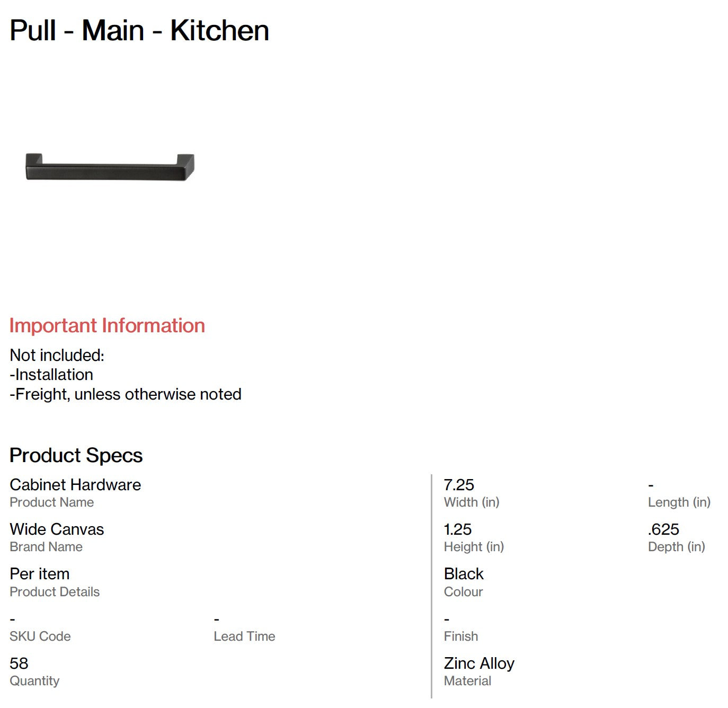728x708 pixels.
Task: Select the red Important Information heading
Action: pyautogui.click(x=107, y=325)
